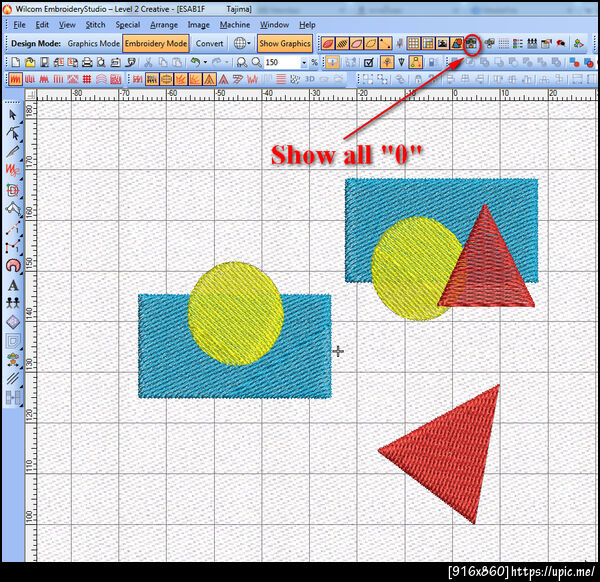Click the New blank design icon

click(15, 62)
